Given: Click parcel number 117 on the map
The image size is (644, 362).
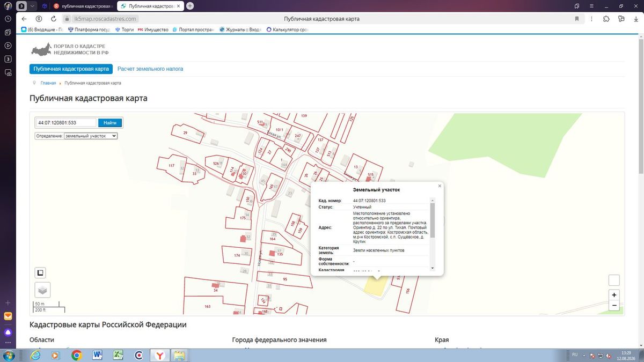Looking at the screenshot, I should coord(172,166).
